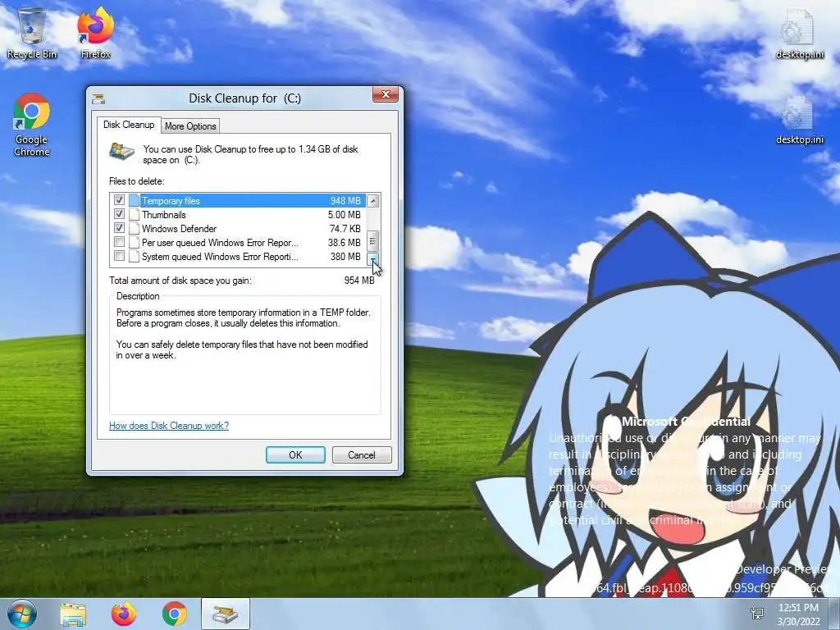
Task: Select the Windows Defender row text
Action: [x=179, y=229]
